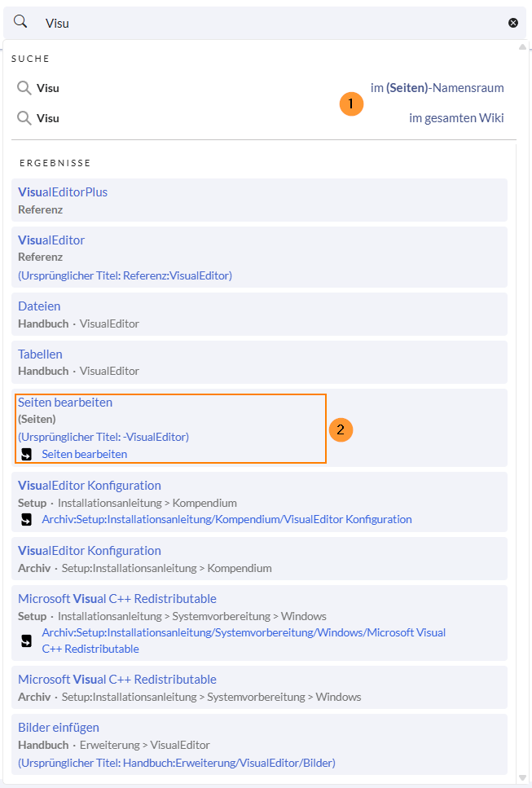Click magnifier icon beside 'im gesamten Wiki'
The width and height of the screenshot is (532, 788).
tap(24, 118)
